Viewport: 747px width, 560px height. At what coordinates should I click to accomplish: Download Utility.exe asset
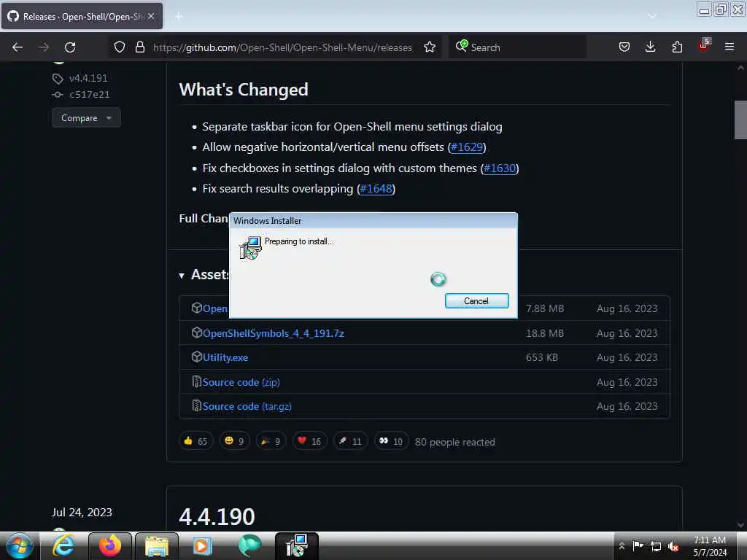coord(225,357)
